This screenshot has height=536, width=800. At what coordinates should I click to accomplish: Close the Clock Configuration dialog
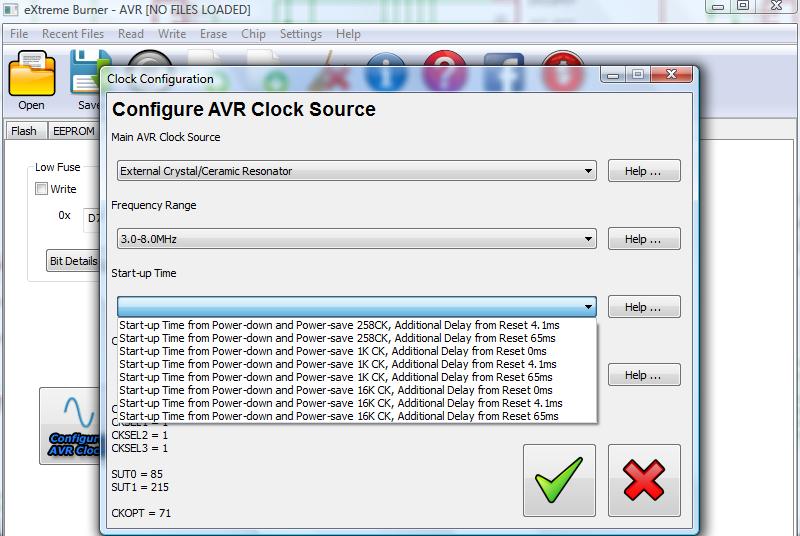[671, 75]
